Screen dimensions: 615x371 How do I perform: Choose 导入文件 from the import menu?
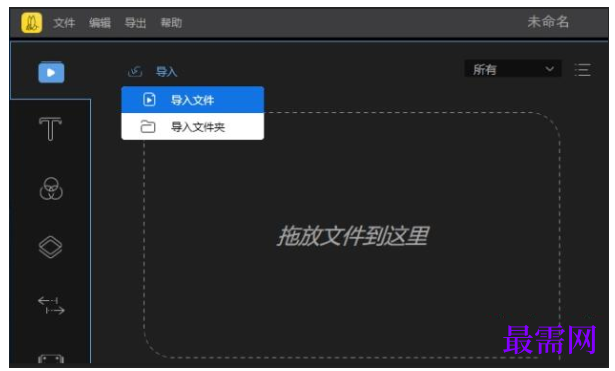pyautogui.click(x=193, y=100)
